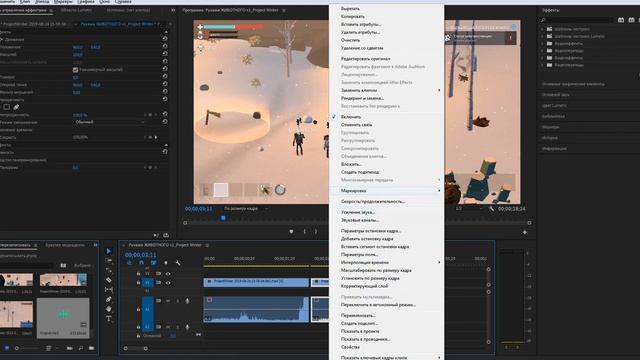Hide the V2 track with eye icon
The width and height of the screenshot is (640, 360).
click(168, 274)
